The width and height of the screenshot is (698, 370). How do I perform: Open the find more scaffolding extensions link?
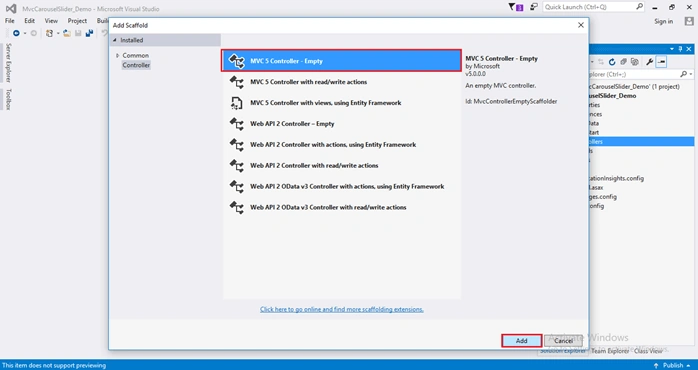pos(341,309)
